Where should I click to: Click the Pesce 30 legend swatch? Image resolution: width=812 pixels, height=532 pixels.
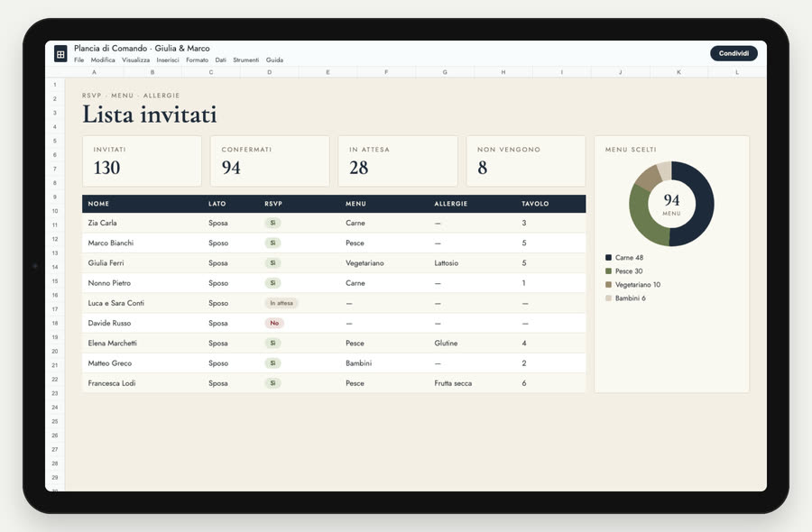tap(608, 271)
